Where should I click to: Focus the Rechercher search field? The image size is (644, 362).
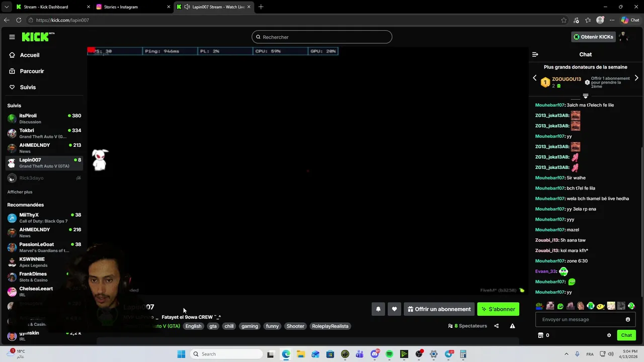tap(322, 37)
